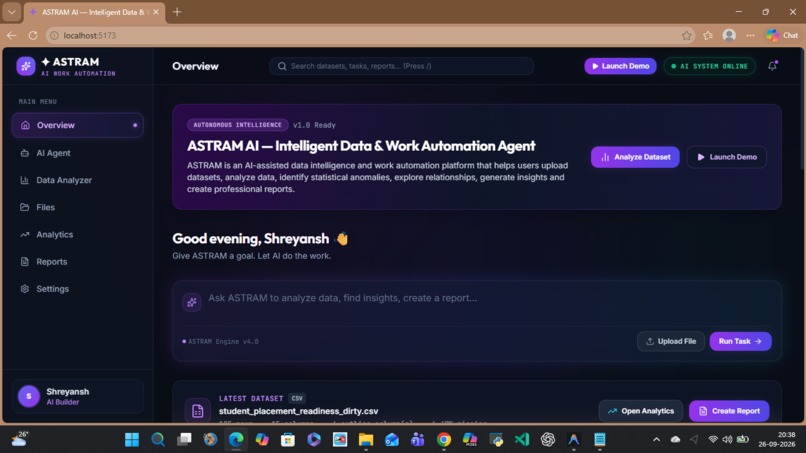
Task: Open the volume control in tray
Action: point(727,440)
